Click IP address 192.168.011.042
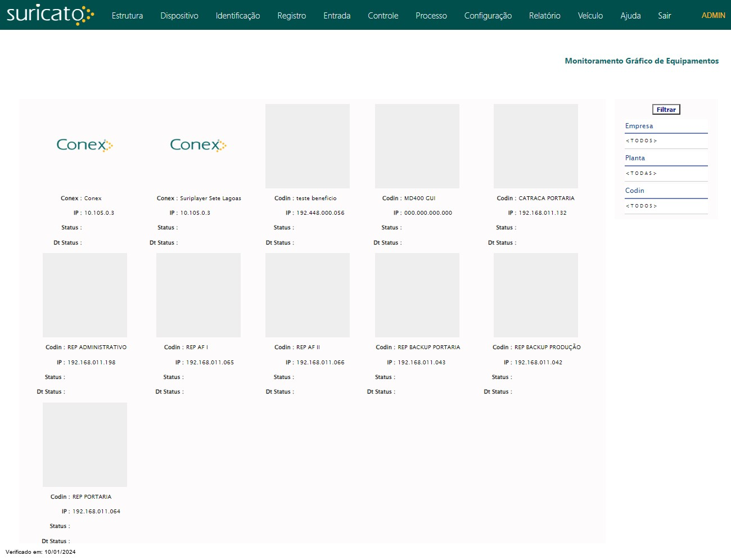Image resolution: width=731 pixels, height=560 pixels. pyautogui.click(x=539, y=363)
